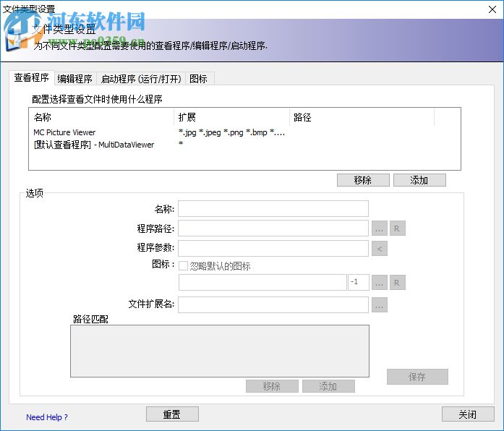The width and height of the screenshot is (504, 431).
Task: Click inside the 路径匹配 list box
Action: [220, 351]
